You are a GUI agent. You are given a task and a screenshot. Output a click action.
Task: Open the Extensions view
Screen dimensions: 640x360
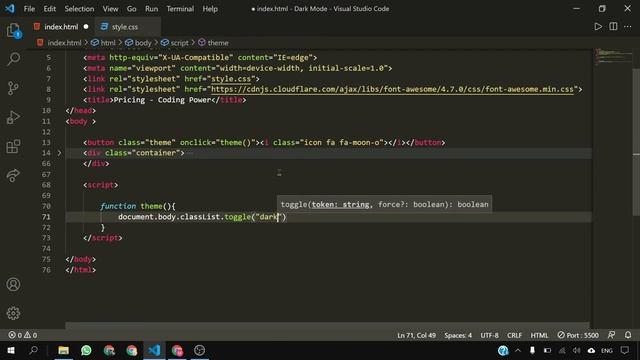tap(13, 147)
